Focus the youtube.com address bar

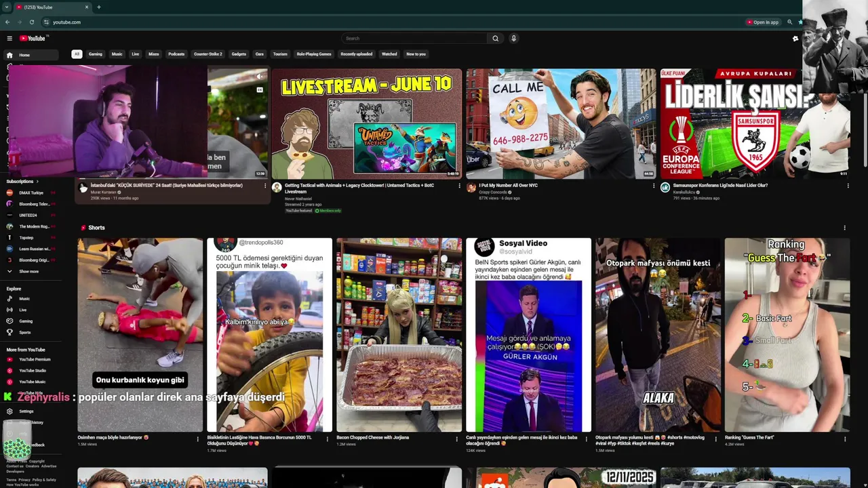click(x=393, y=22)
